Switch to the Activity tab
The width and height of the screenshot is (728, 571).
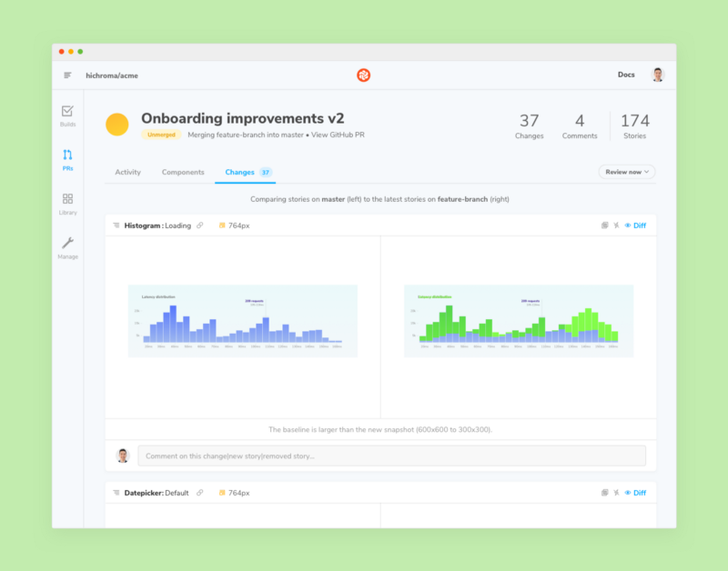point(127,172)
